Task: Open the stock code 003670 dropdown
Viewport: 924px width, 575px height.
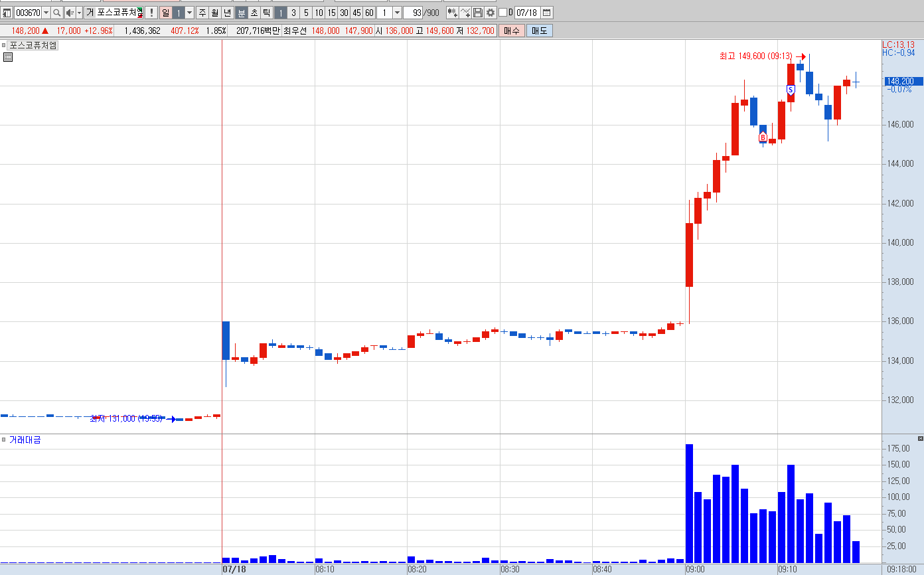Action: tap(46, 13)
